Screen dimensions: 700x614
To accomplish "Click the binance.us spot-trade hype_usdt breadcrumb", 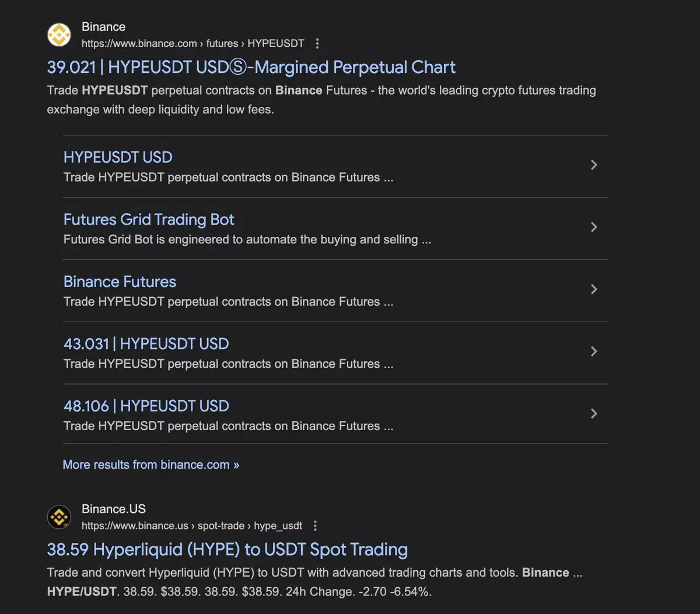I will [x=191, y=526].
